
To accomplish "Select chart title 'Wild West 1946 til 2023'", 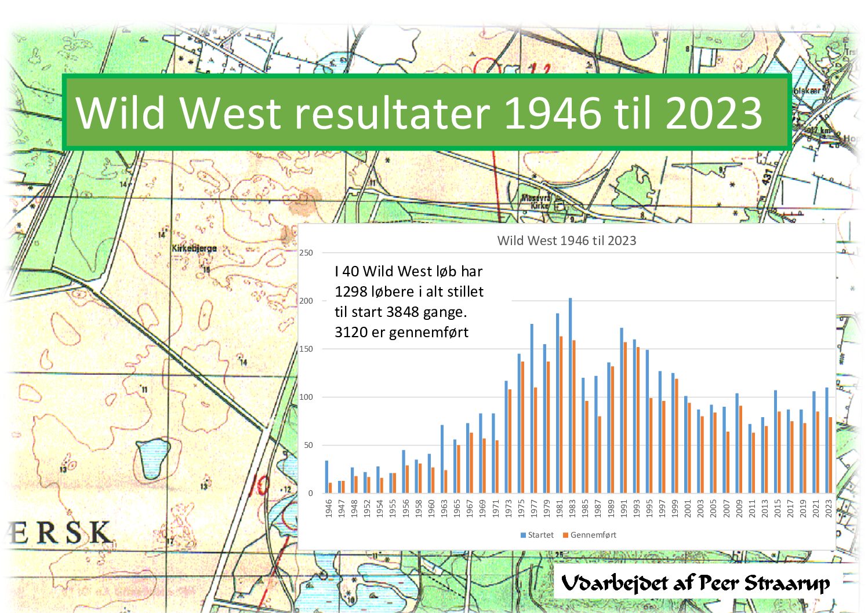I will tap(566, 240).
